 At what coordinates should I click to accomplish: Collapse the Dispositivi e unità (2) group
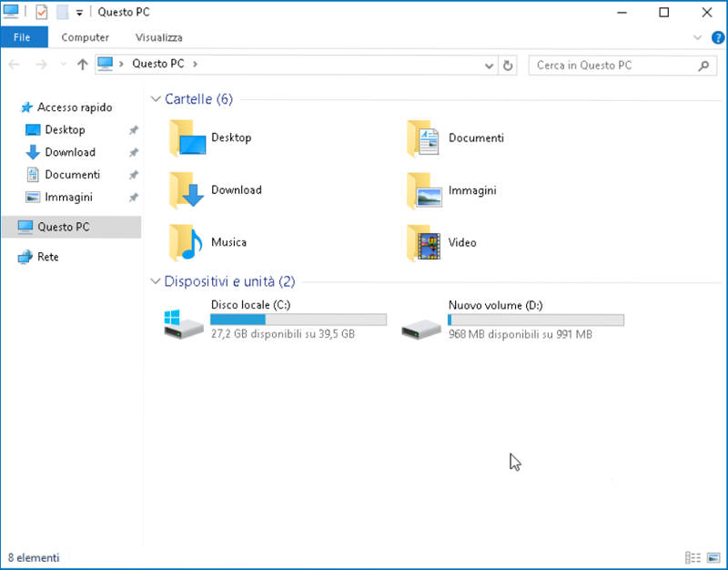click(156, 281)
